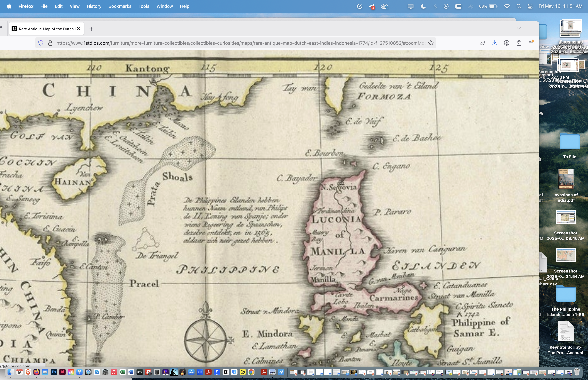Launch Google Chrome from the dock
Viewport: 588px width, 380px height.
(x=251, y=372)
